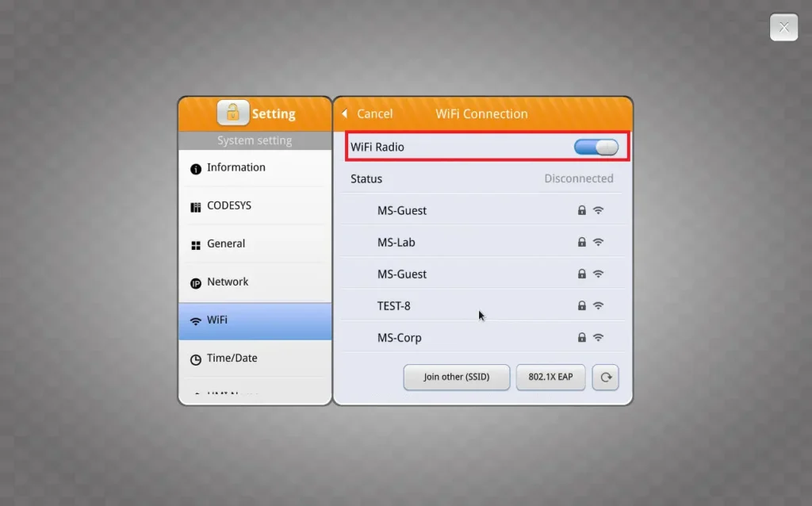Click Cancel to leave WiFi Connection
This screenshot has height=506, width=812.
374,113
